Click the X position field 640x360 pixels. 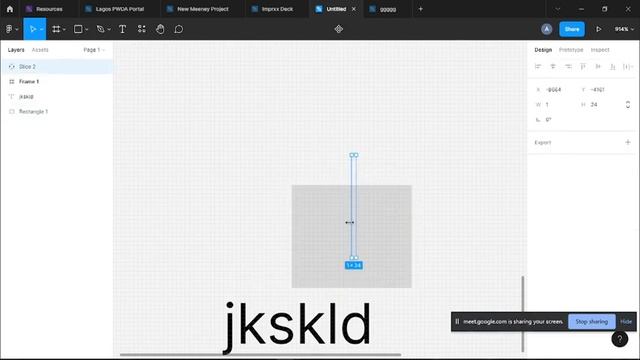pyautogui.click(x=555, y=89)
